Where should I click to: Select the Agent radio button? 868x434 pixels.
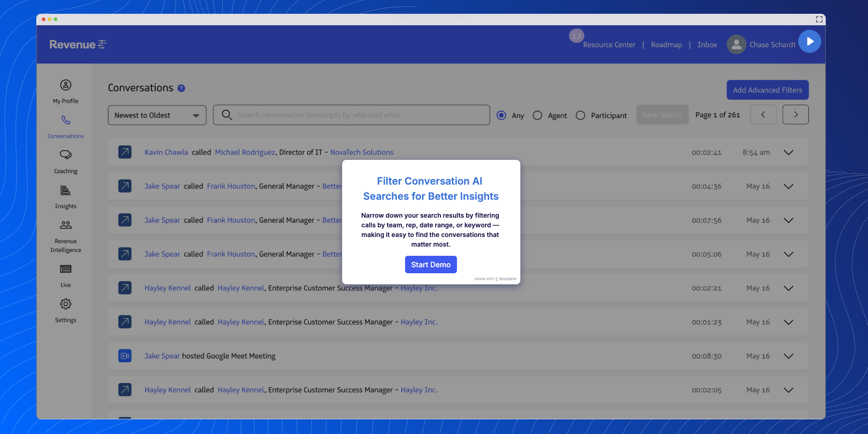pos(537,115)
